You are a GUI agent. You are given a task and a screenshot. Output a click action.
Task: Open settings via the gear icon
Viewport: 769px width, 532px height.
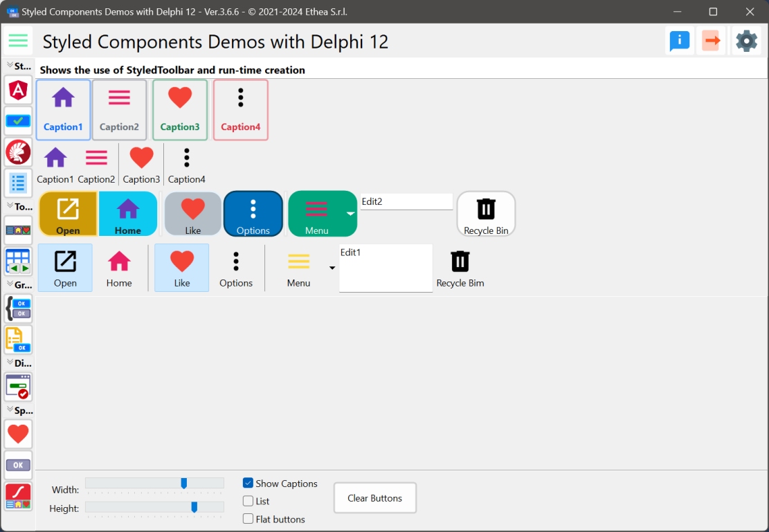click(x=746, y=41)
